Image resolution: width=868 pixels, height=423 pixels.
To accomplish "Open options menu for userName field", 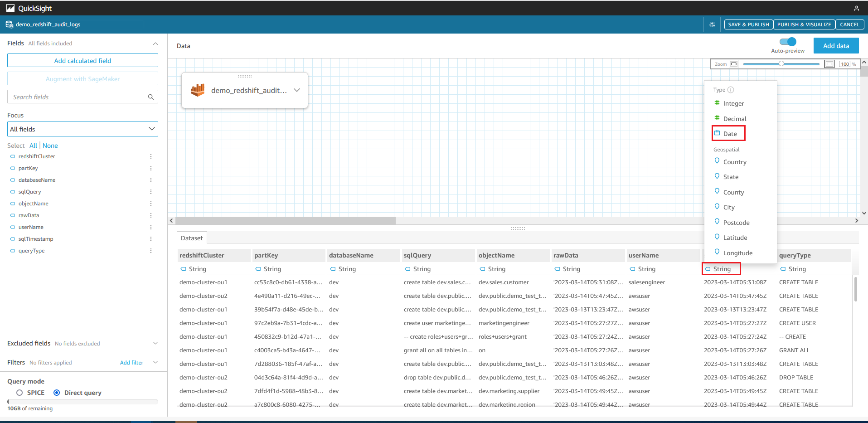I will [x=151, y=227].
